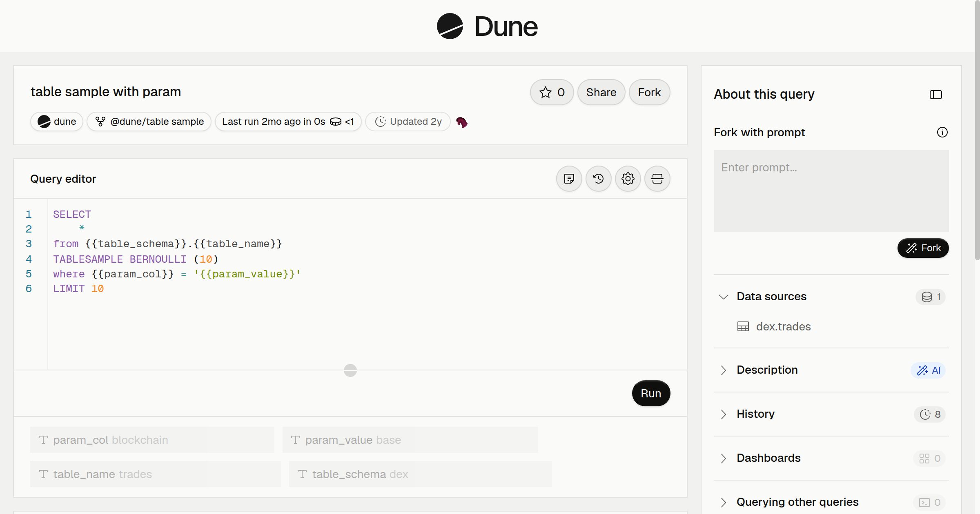
Task: Expand the Dashboards section
Action: point(723,458)
